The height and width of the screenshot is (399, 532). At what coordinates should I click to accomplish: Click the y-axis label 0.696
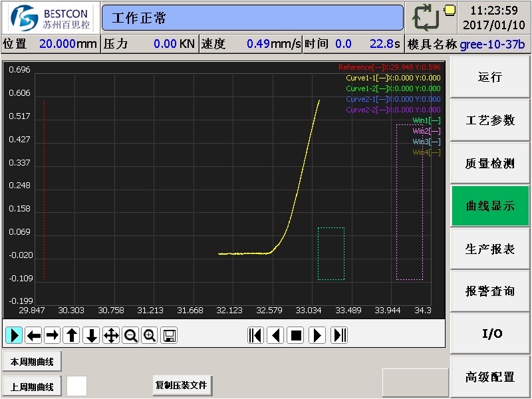(x=20, y=70)
